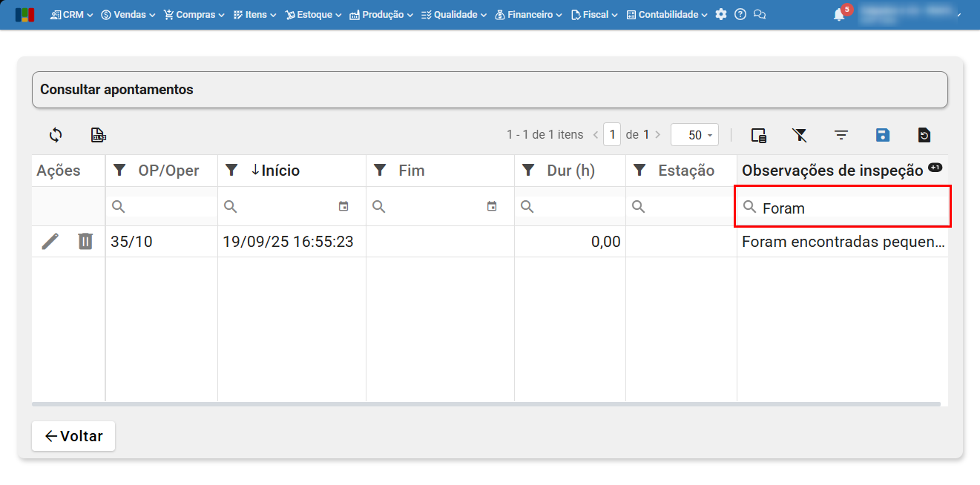The width and height of the screenshot is (980, 485).
Task: Open the chat messages icon
Action: (x=760, y=15)
